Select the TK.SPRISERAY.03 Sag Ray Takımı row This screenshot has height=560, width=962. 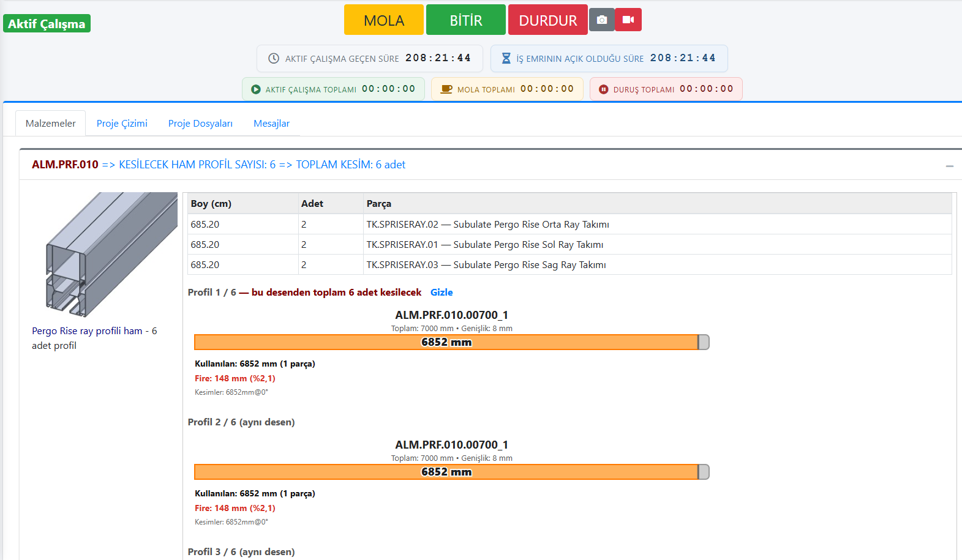[569, 264]
